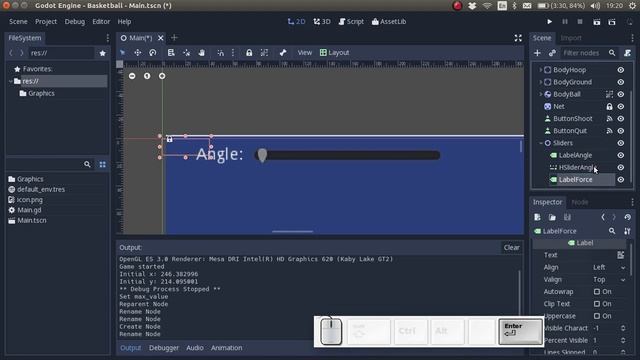This screenshot has height=360, width=640.
Task: Activate the list select tool
Action: click(171, 53)
